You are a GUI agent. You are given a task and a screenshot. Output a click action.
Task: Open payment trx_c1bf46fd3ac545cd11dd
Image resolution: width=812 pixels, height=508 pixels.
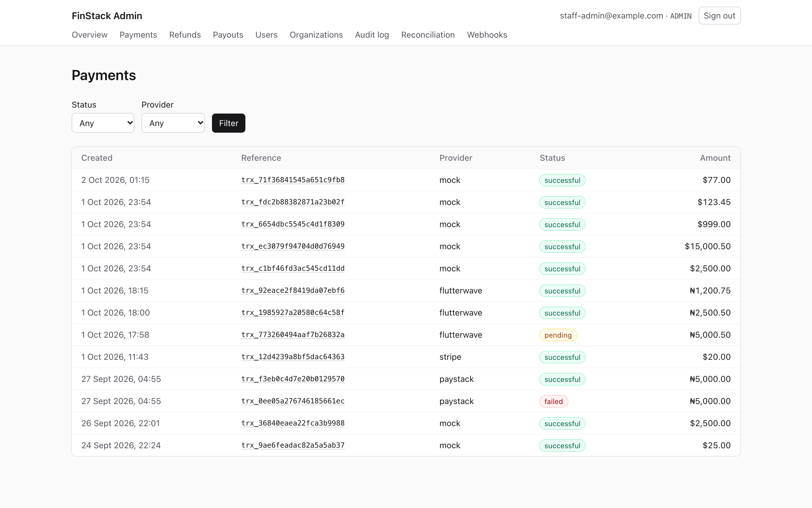coord(293,268)
